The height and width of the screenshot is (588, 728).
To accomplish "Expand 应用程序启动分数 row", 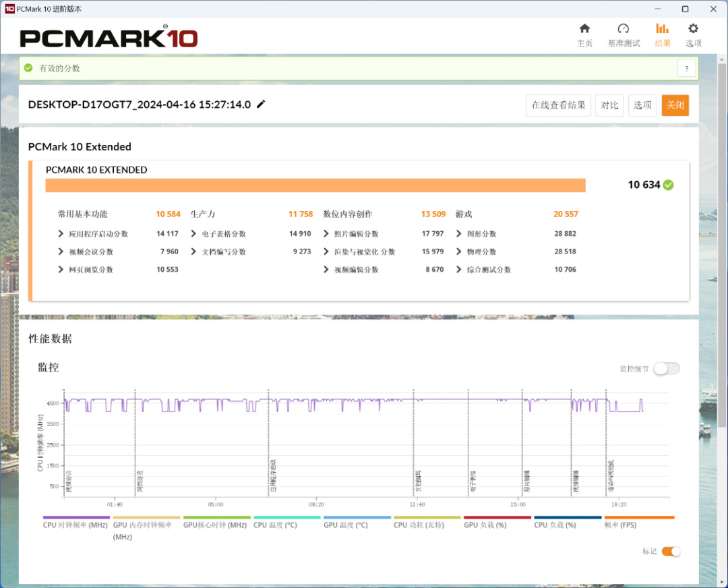I will coord(61,233).
